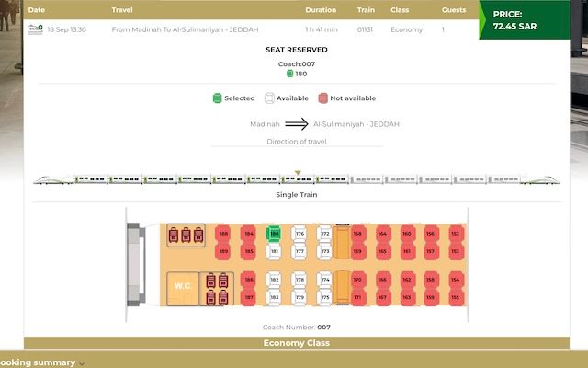
Task: Click unavailable red seat 168
Action: (x=357, y=234)
